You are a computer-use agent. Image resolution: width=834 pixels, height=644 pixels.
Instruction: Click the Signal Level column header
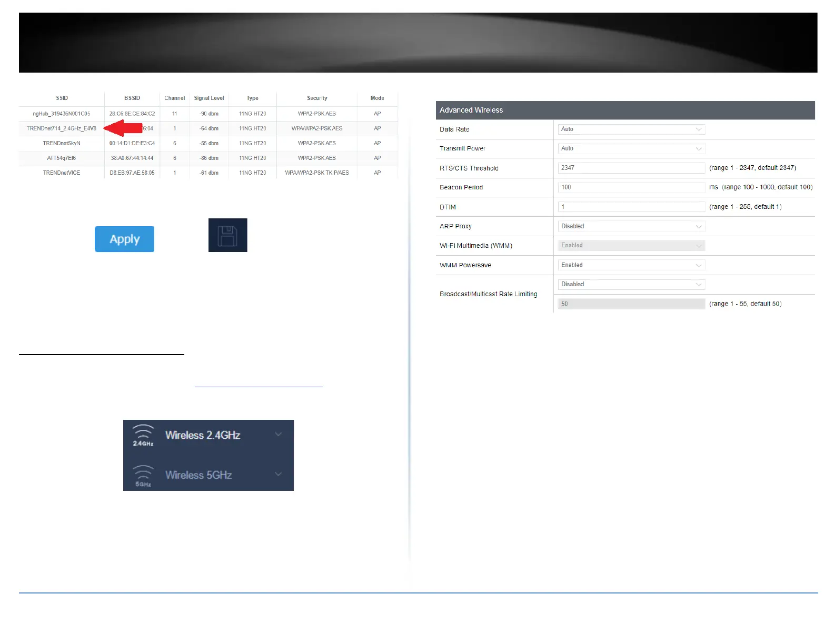pyautogui.click(x=209, y=98)
